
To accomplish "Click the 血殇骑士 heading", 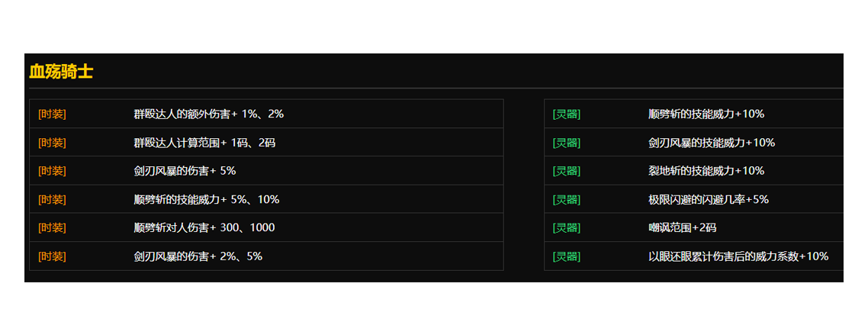I will click(x=61, y=72).
